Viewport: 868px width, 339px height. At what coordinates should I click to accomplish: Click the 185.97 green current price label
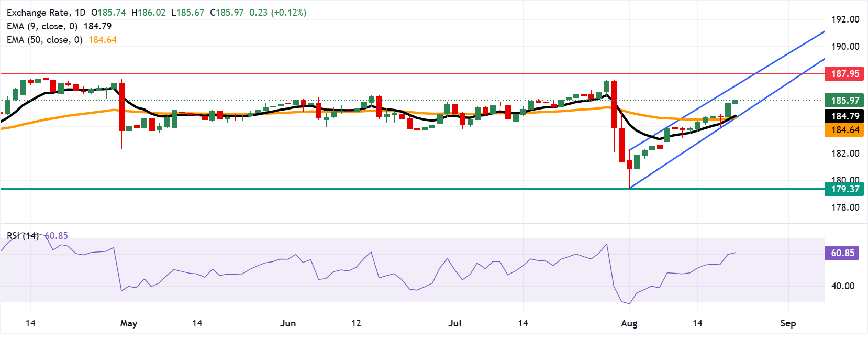[844, 100]
